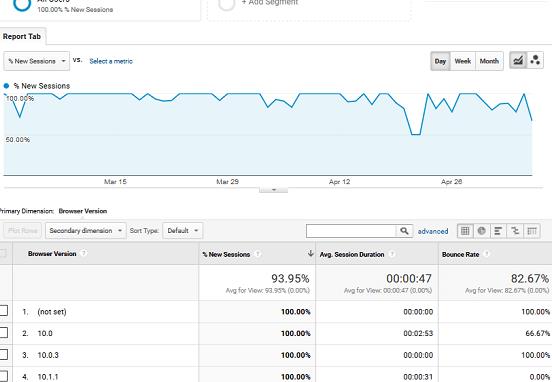This screenshot has height=382, width=552.
Task: Select the Report Tab
Action: pos(22,36)
